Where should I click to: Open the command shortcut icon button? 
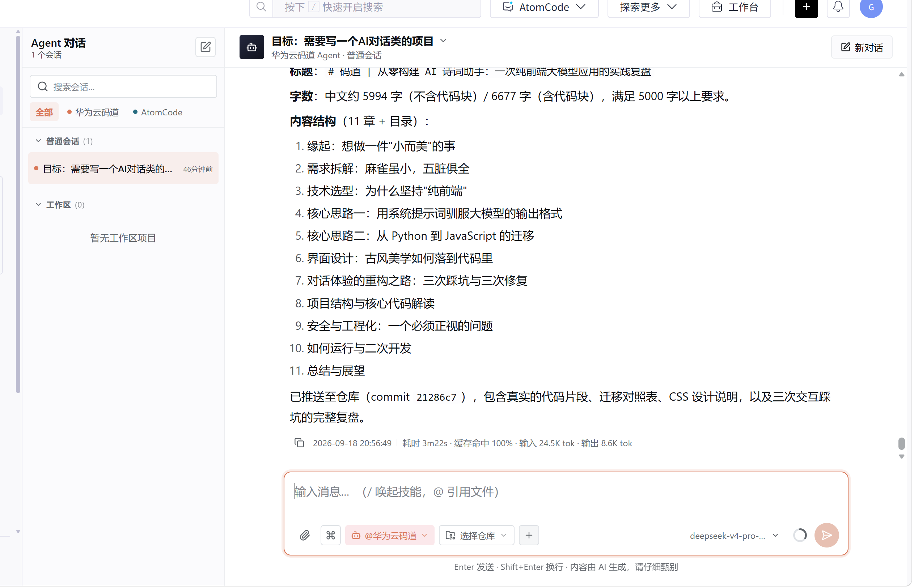click(x=331, y=536)
